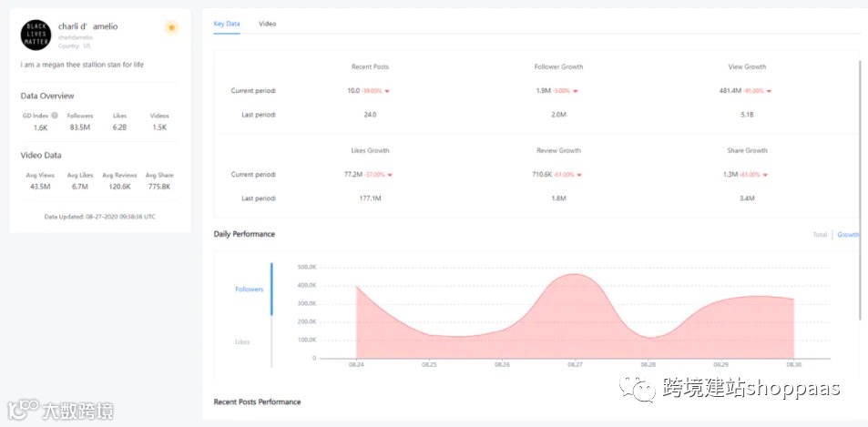Click Follower Growth last period 2.0M
Screen dimensions: 868x427
pos(558,115)
